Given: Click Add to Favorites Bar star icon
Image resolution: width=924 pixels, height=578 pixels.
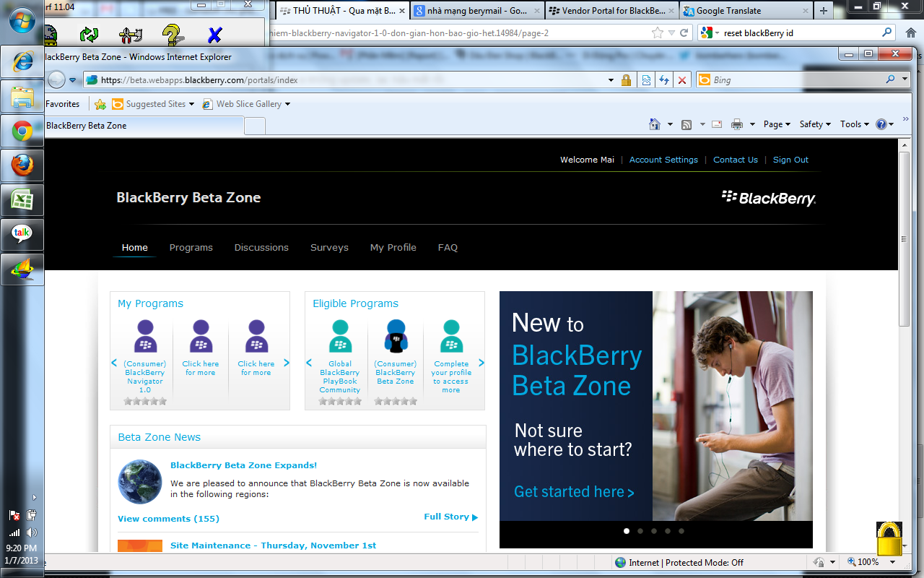Looking at the screenshot, I should click(x=100, y=104).
